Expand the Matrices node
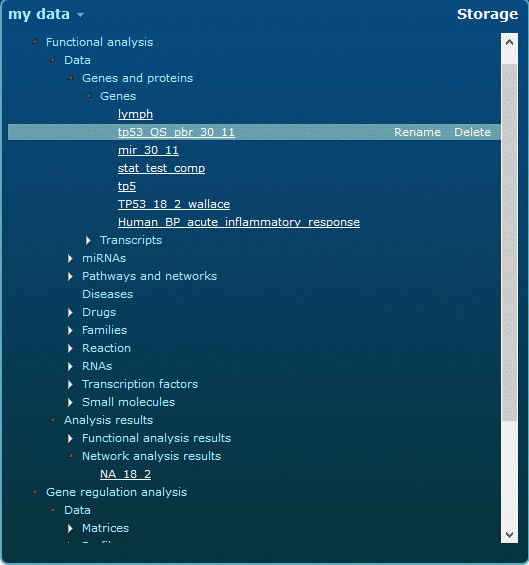 pyautogui.click(x=70, y=529)
